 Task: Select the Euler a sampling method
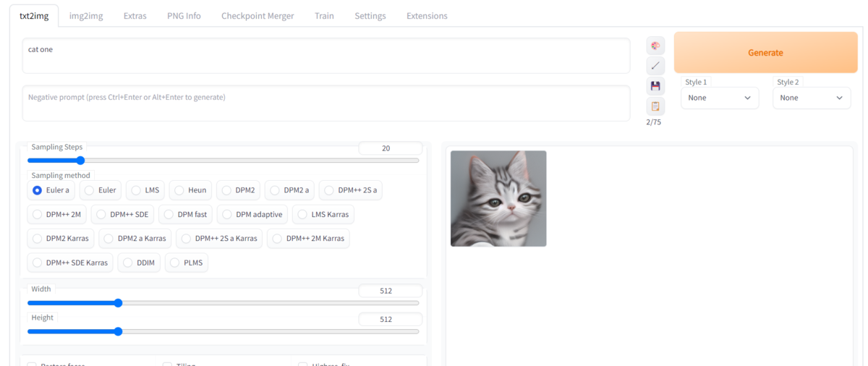tap(51, 190)
